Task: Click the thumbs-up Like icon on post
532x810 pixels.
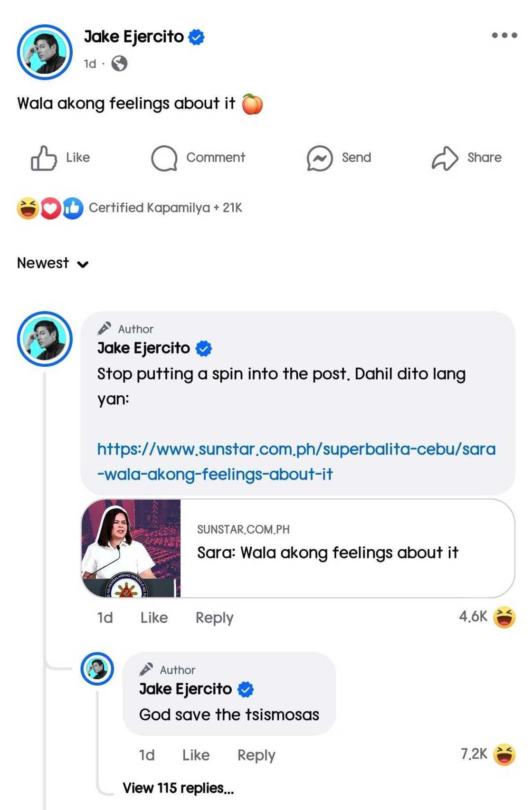Action: pyautogui.click(x=44, y=158)
